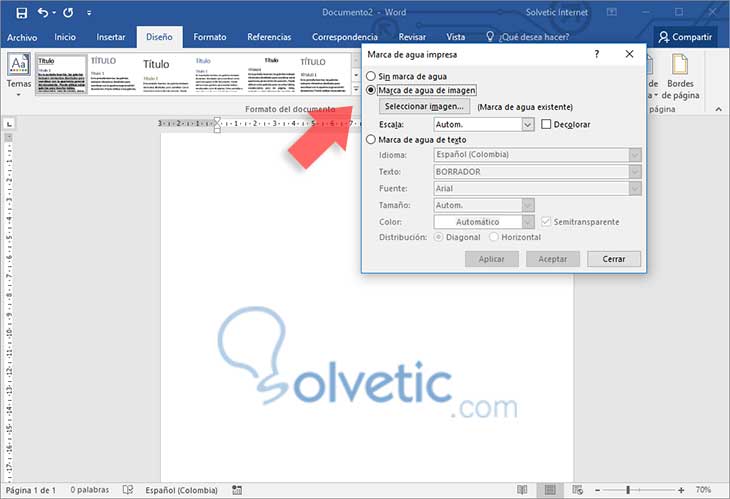This screenshot has height=499, width=730.
Task: Open the Customize Quick Access Toolbar arrow
Action: pyautogui.click(x=89, y=13)
